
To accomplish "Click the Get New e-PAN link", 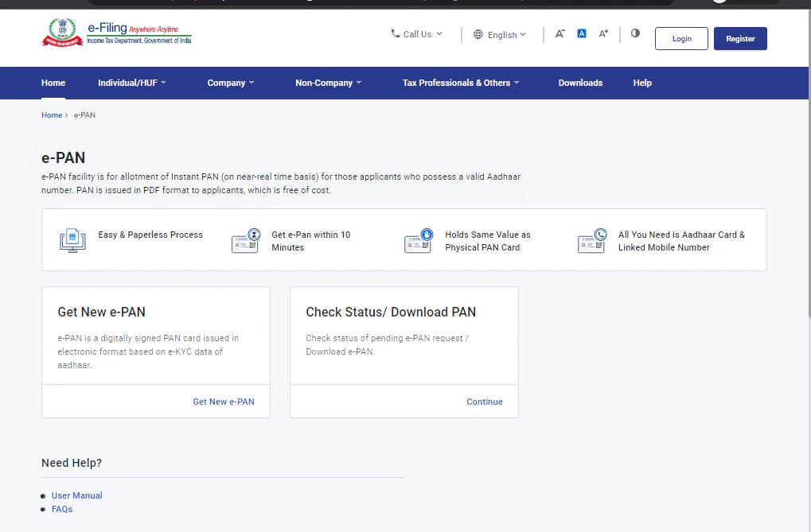I will (224, 402).
